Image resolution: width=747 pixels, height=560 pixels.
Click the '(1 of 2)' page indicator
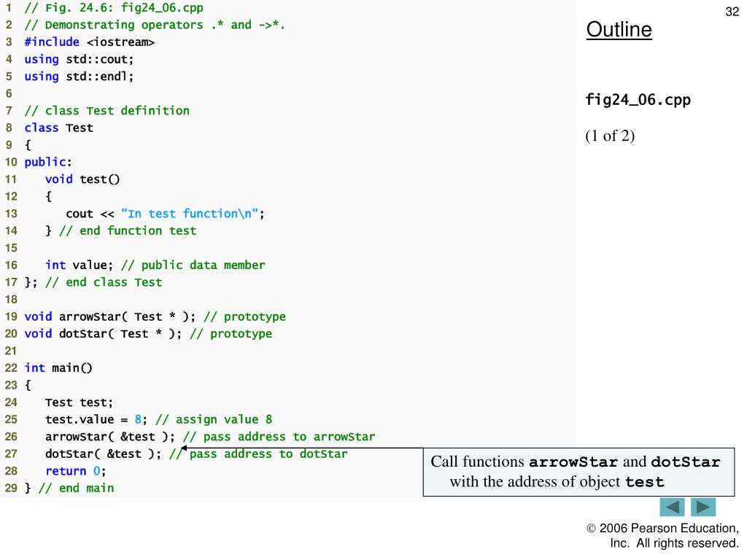pos(610,136)
